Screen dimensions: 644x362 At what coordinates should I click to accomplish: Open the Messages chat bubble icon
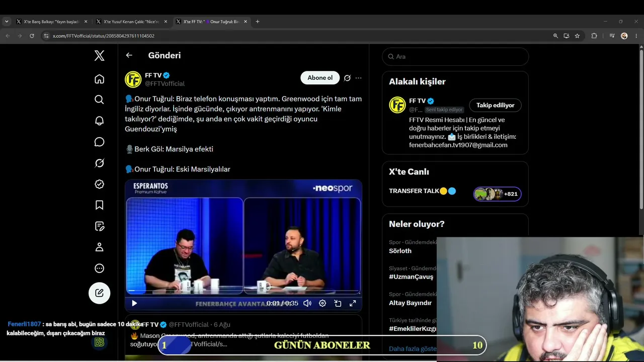pyautogui.click(x=100, y=142)
